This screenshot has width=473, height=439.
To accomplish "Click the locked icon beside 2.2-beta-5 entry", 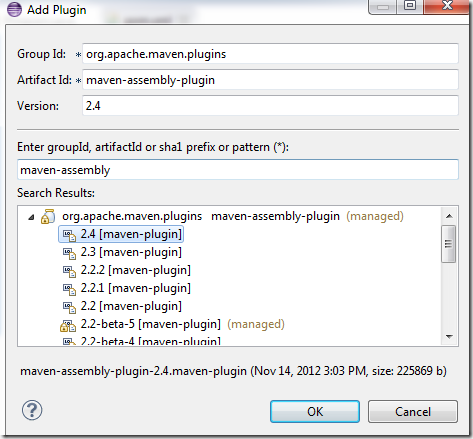I will click(68, 325).
